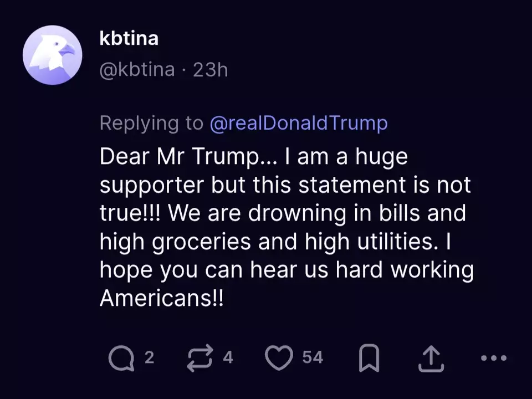Click the reply count number 2
The image size is (532, 399).
click(x=149, y=357)
